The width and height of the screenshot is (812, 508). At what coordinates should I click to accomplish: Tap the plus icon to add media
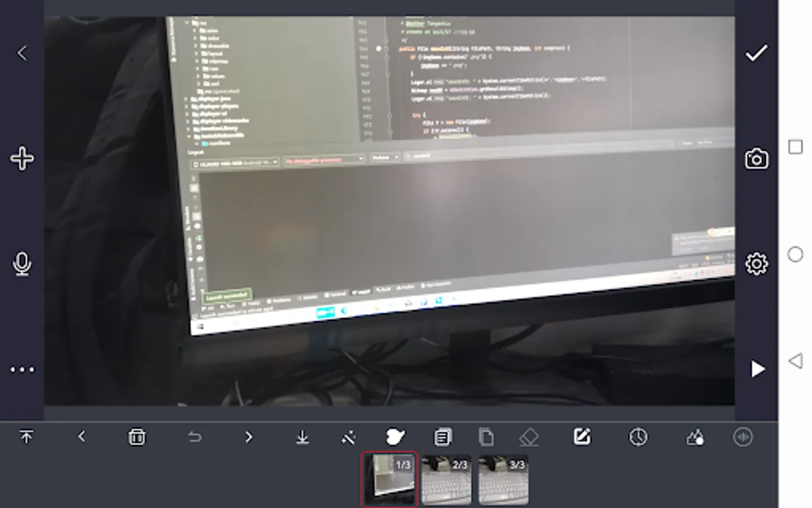tap(22, 159)
